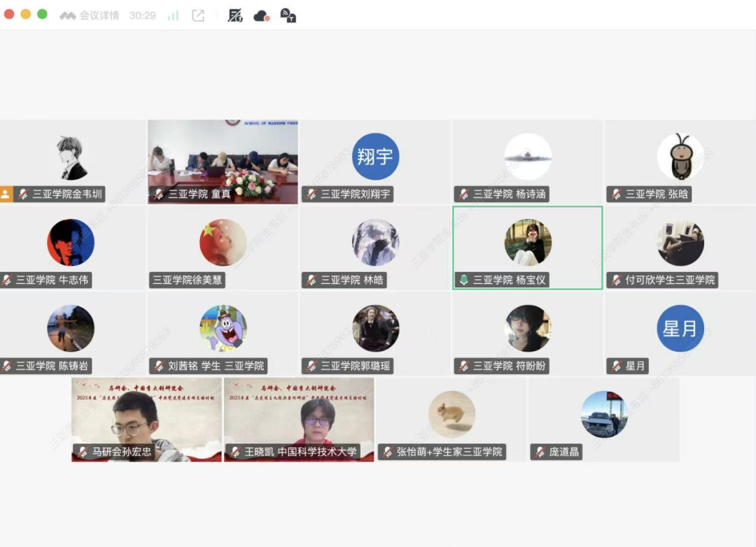Select the blue 星月 avatar circle
The width and height of the screenshot is (756, 547).
coord(680,328)
